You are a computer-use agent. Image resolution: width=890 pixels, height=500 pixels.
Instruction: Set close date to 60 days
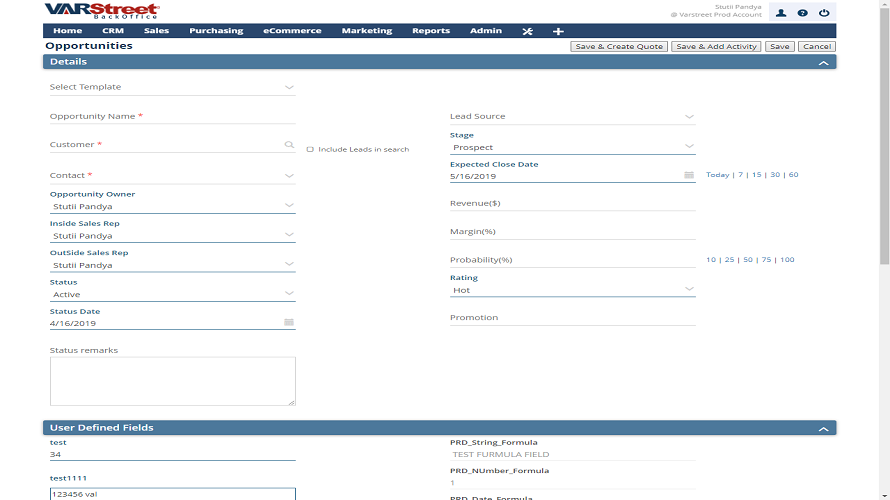coord(794,175)
